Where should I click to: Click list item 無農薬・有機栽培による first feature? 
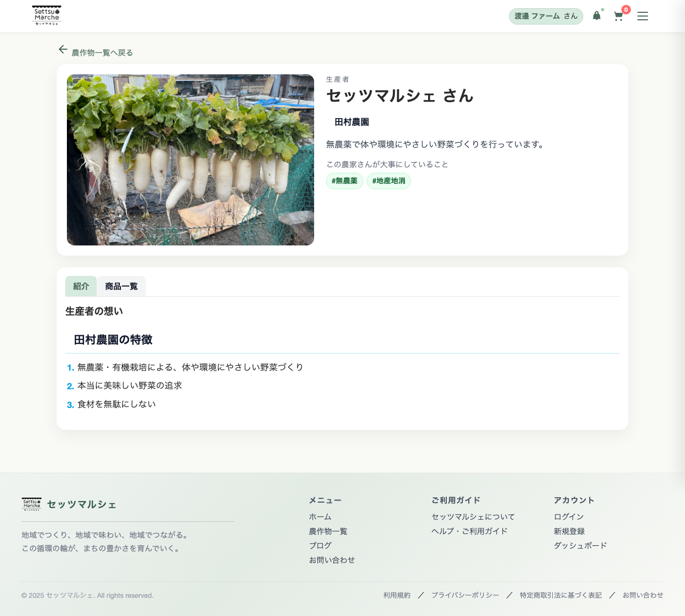tap(191, 367)
